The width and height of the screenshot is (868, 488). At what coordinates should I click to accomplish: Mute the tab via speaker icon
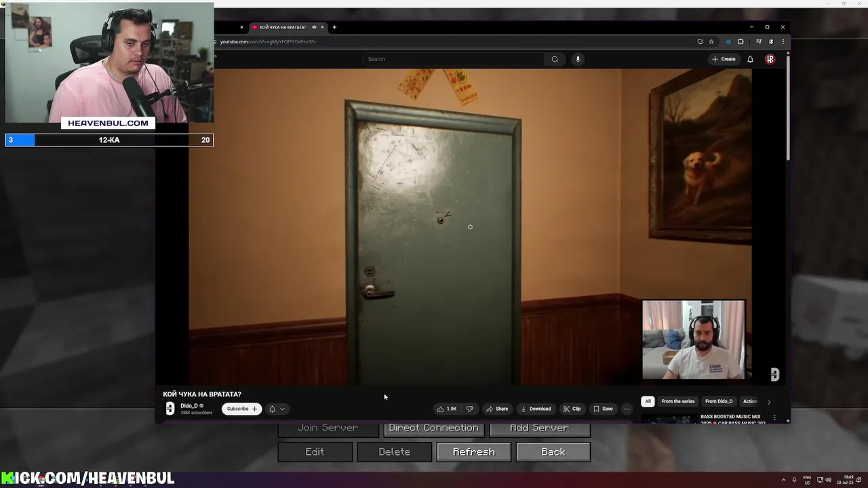pos(314,27)
